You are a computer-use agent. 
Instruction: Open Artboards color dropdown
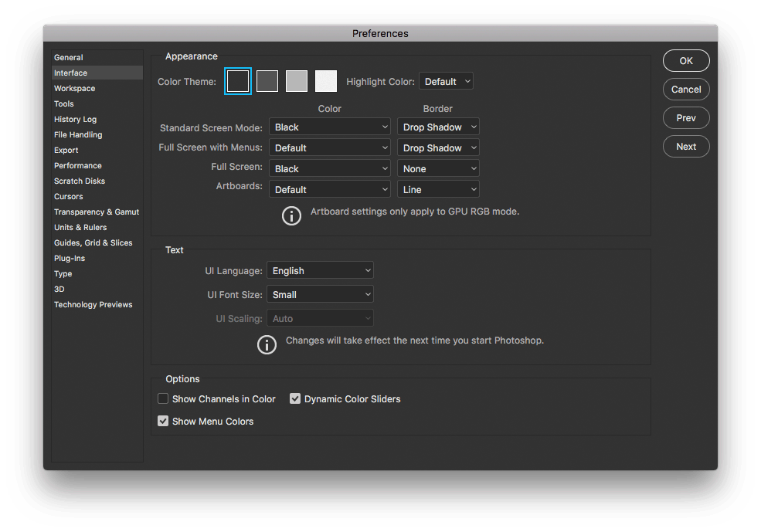330,190
